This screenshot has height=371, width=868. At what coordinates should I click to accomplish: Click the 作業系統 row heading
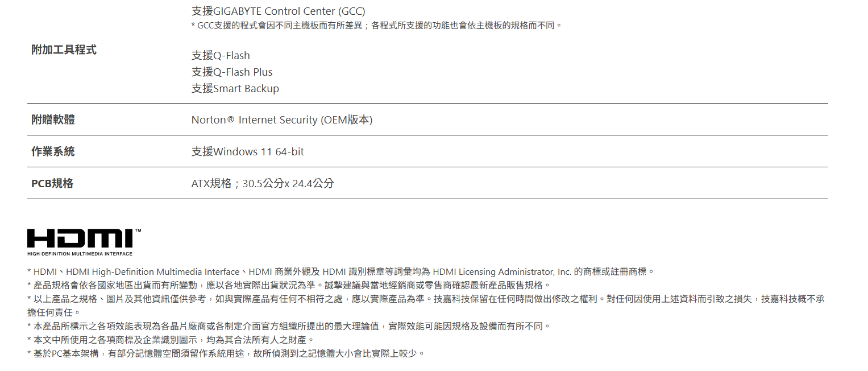[x=53, y=152]
